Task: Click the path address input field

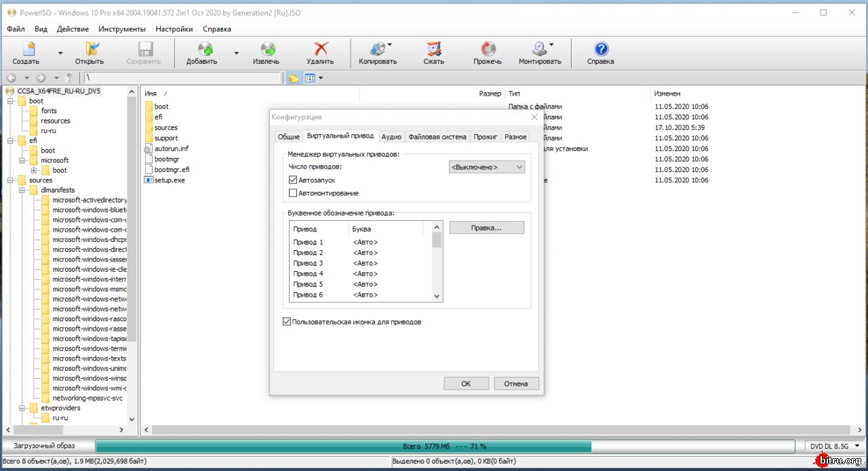Action: pos(182,78)
